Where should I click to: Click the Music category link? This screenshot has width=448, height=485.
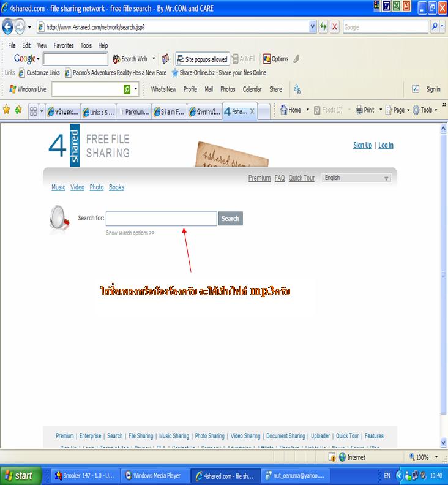click(x=58, y=187)
